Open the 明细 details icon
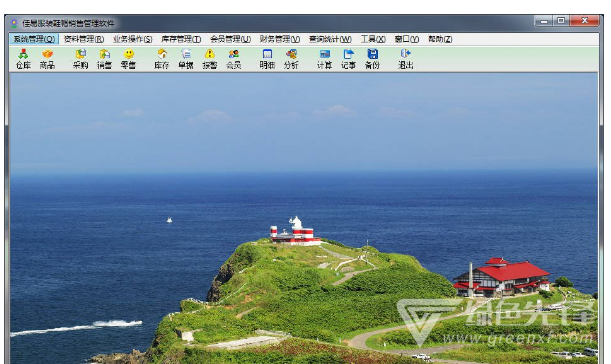Viewport: 611px width, 364px height. (267, 59)
